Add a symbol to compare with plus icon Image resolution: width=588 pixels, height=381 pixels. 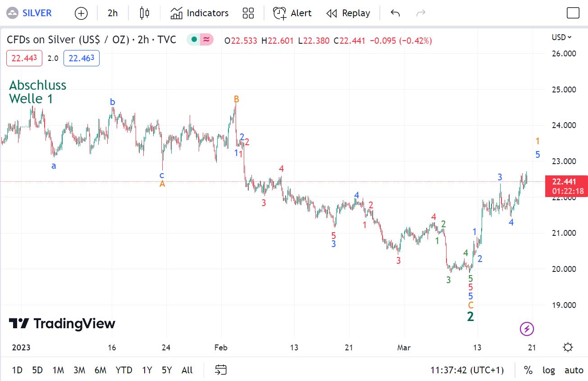tap(81, 13)
